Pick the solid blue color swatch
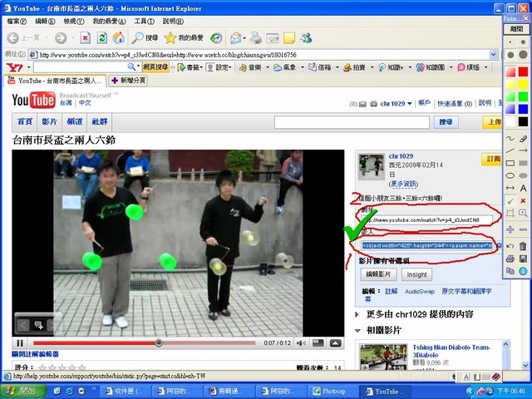This screenshot has height=399, width=532. 523,109
